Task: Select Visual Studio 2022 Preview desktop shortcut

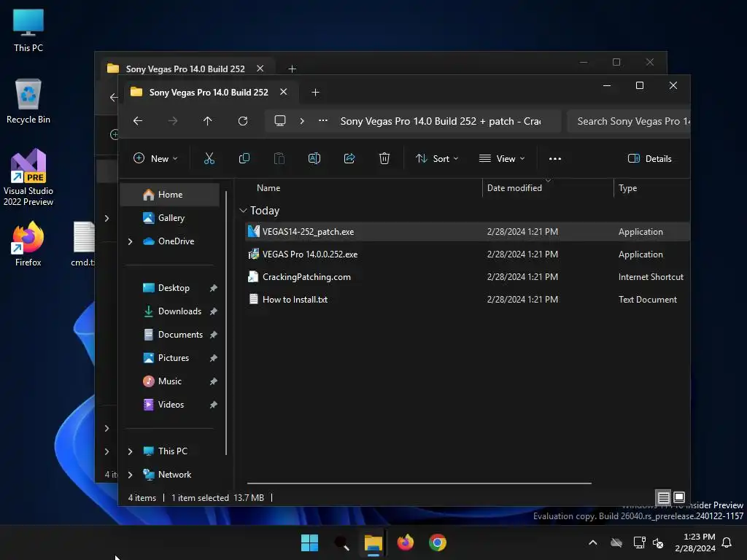Action: point(28,177)
